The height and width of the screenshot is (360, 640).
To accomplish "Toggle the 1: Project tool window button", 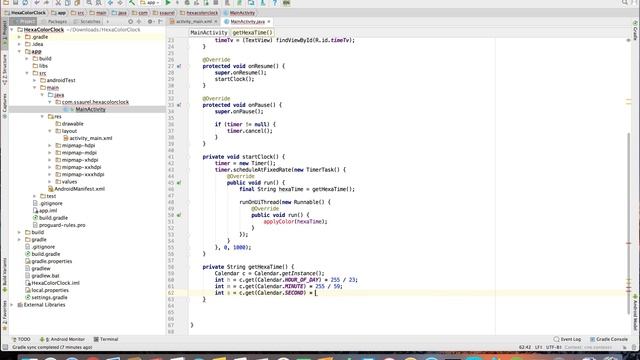I will pos(4,33).
